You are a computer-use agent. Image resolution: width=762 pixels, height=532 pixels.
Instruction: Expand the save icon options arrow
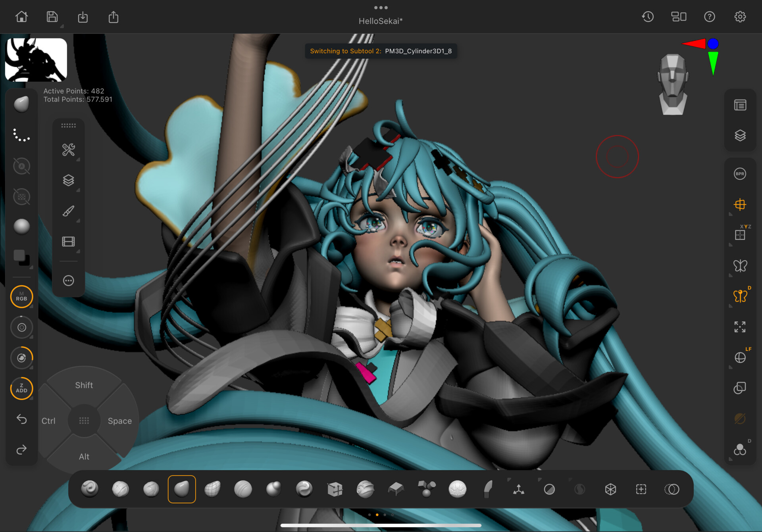[62, 26]
